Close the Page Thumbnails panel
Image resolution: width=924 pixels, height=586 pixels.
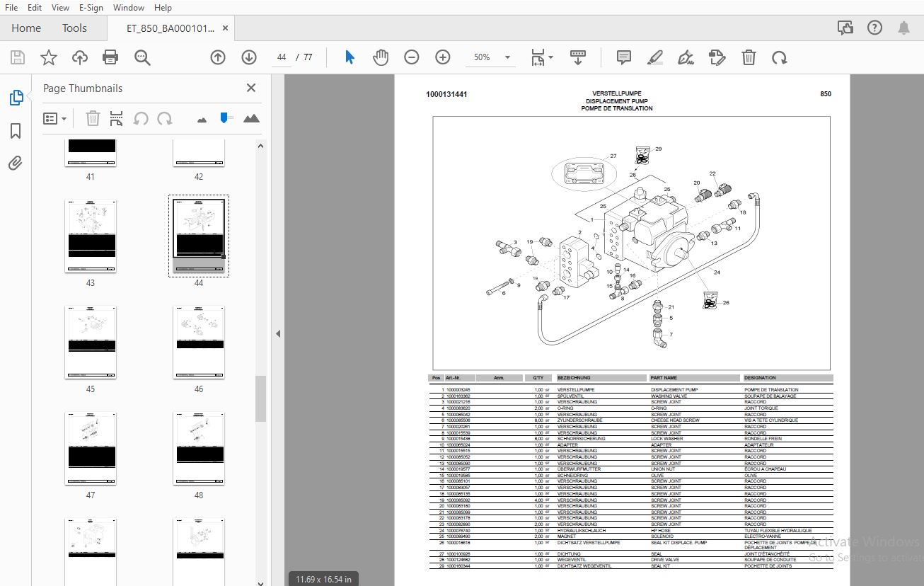[250, 88]
